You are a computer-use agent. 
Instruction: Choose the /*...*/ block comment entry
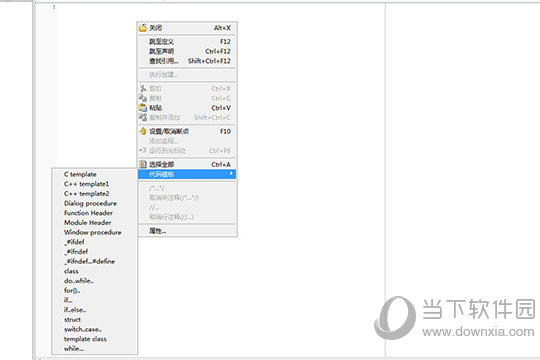[x=187, y=188]
